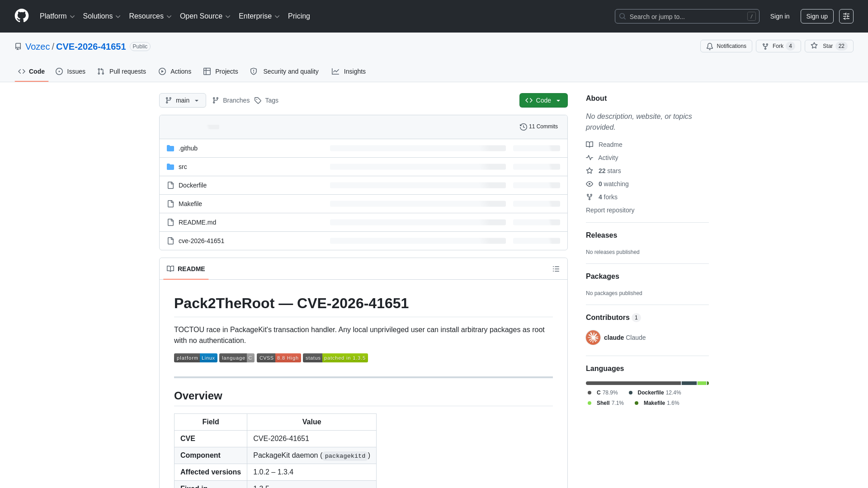
Task: Click the platform Linux badge
Action: click(x=196, y=358)
